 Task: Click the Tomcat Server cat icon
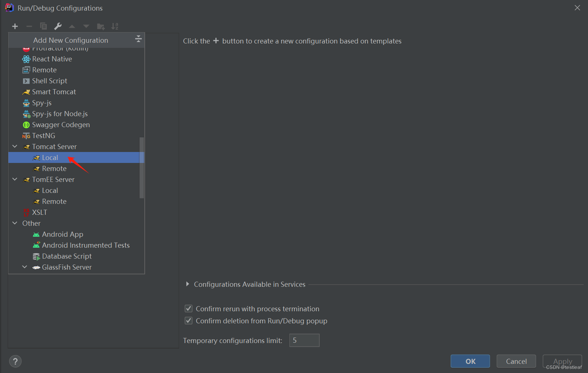[x=27, y=147]
